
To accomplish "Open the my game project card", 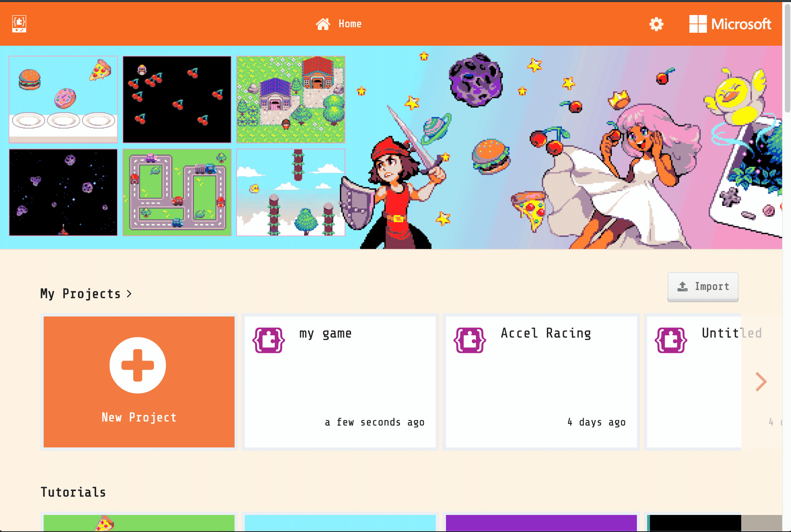I will (x=340, y=382).
